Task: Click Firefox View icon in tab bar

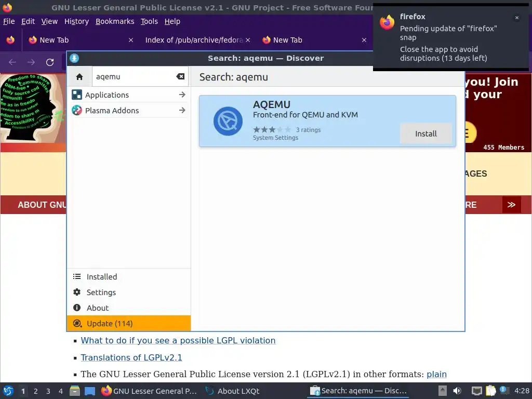Action: click(10, 40)
